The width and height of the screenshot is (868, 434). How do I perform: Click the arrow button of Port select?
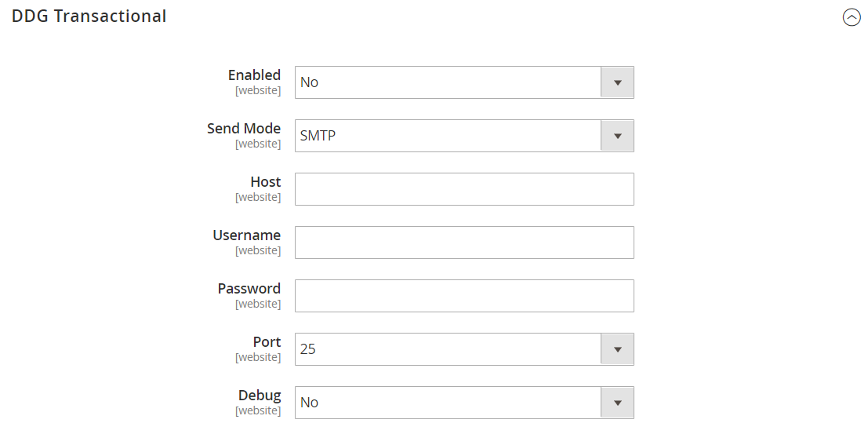click(x=617, y=349)
